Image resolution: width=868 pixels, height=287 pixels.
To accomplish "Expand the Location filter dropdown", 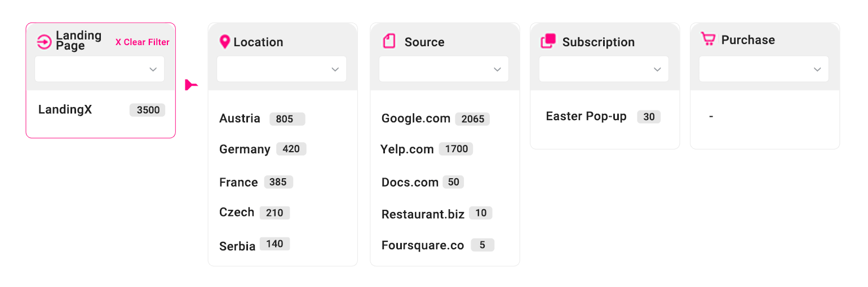I will point(282,69).
